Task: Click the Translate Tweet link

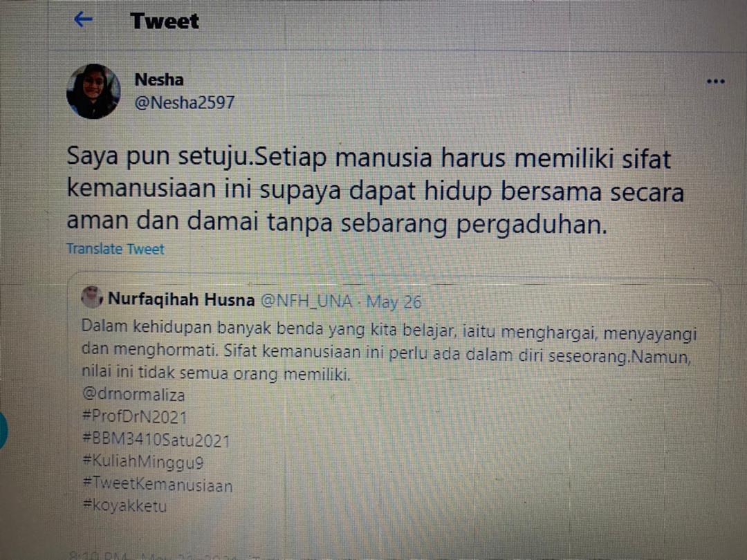Action: point(116,249)
